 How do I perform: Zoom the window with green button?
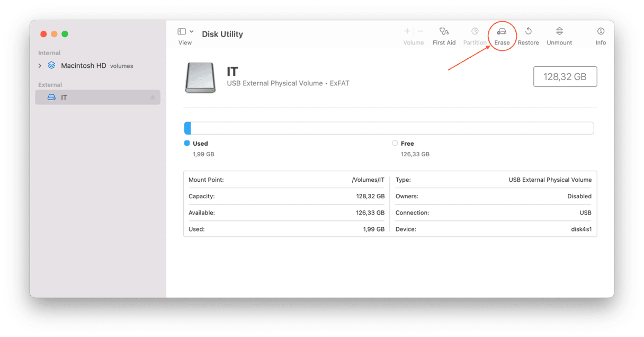(x=65, y=34)
